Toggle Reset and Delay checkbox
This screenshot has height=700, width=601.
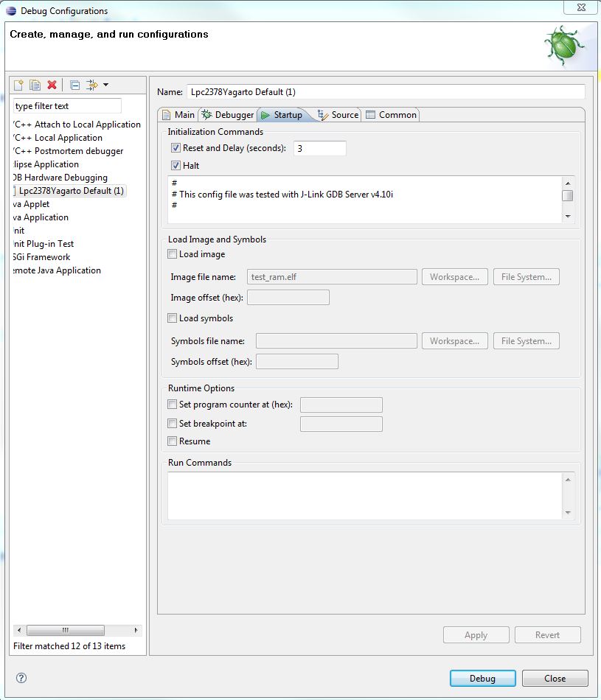coord(176,148)
